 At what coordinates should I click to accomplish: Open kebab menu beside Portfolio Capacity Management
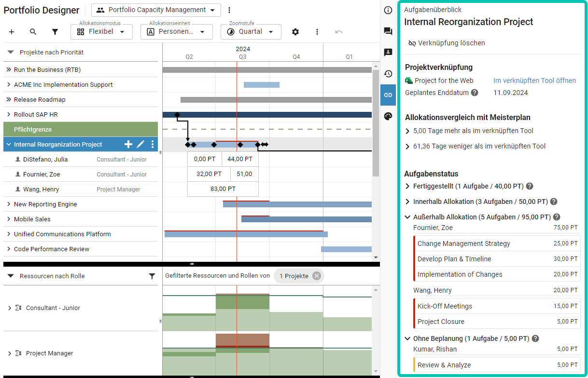(229, 10)
